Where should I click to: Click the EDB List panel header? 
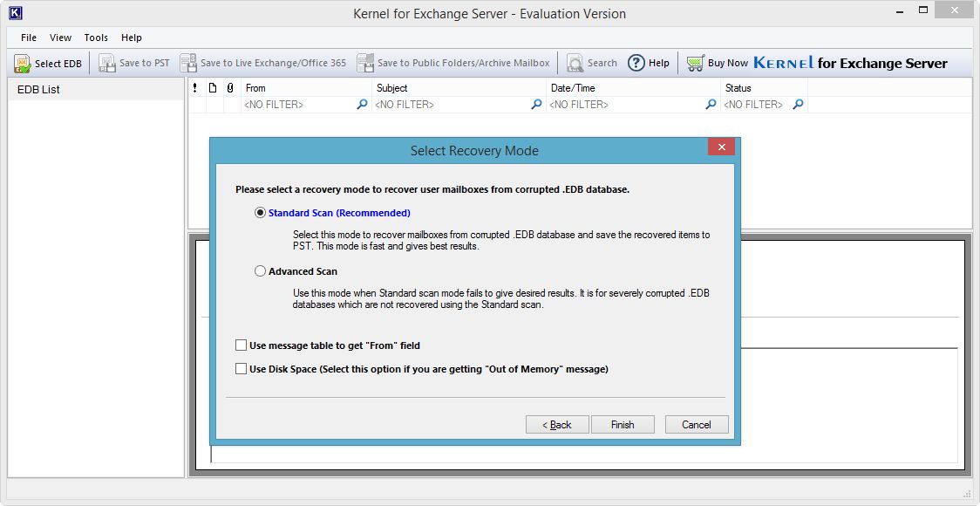pyautogui.click(x=96, y=90)
